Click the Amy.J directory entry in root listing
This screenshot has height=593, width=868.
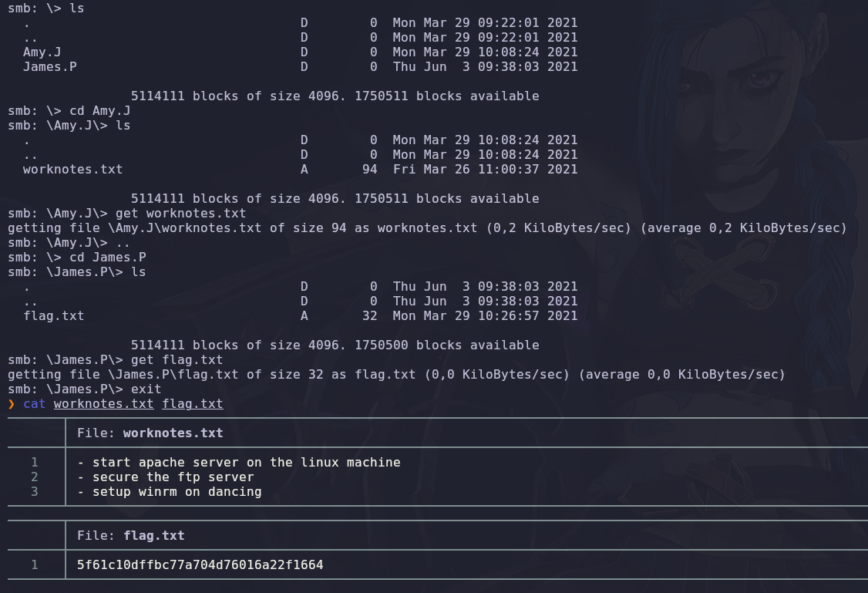42,52
